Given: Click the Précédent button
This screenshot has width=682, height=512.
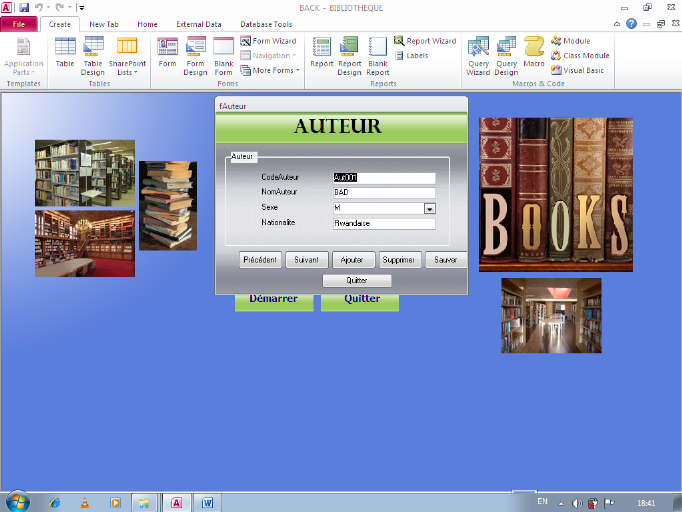Looking at the screenshot, I should point(260,260).
